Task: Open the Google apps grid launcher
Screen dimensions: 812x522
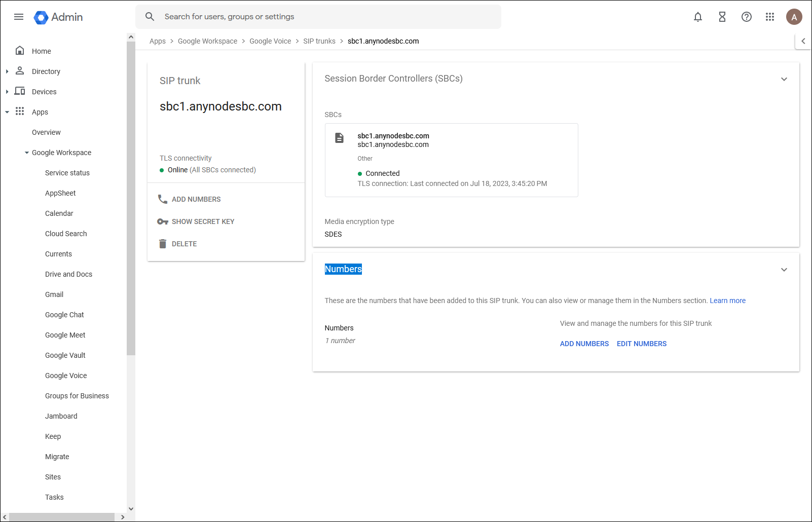Action: pos(770,17)
